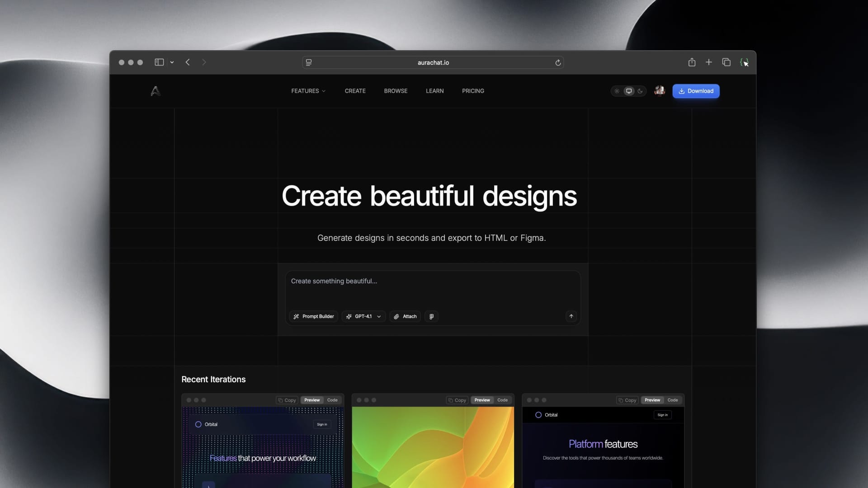
Task: Reload the page via the refresh icon
Action: coord(558,62)
